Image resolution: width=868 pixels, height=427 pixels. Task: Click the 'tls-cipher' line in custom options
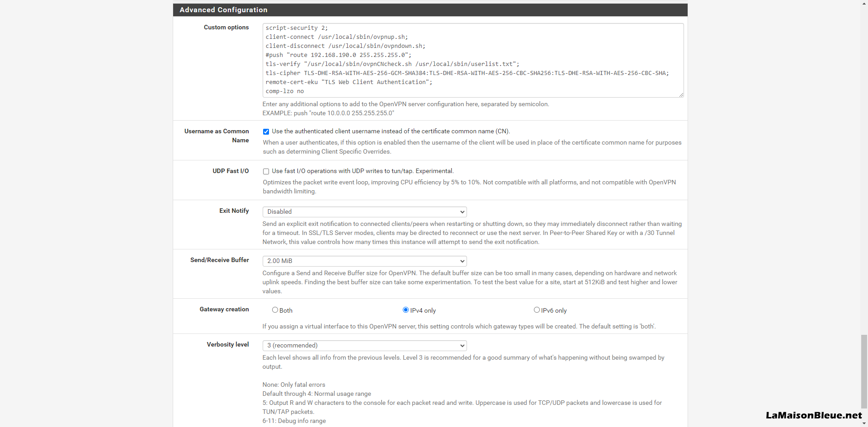point(467,73)
